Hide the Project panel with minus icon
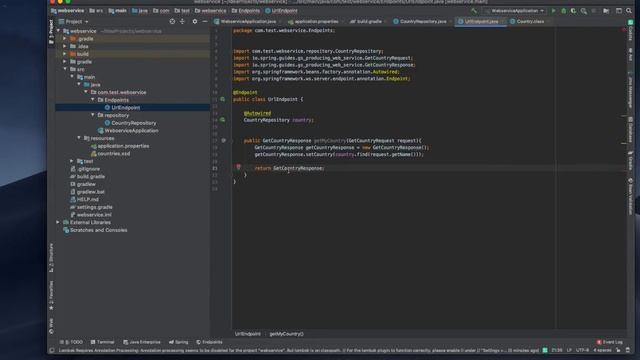Image resolution: width=640 pixels, height=360 pixels. tap(204, 22)
